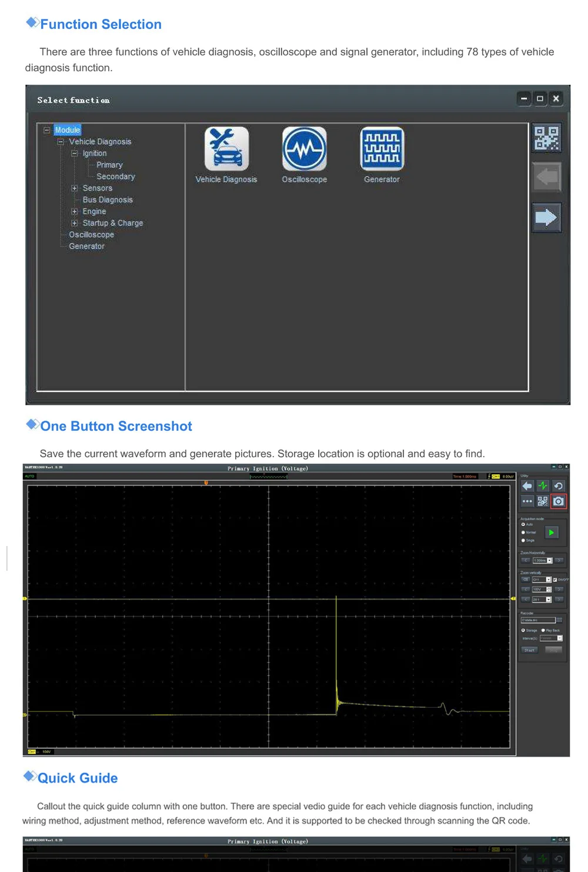Screen dimensions: 588x872
Task: Click the camera screenshot icon
Action: click(559, 501)
